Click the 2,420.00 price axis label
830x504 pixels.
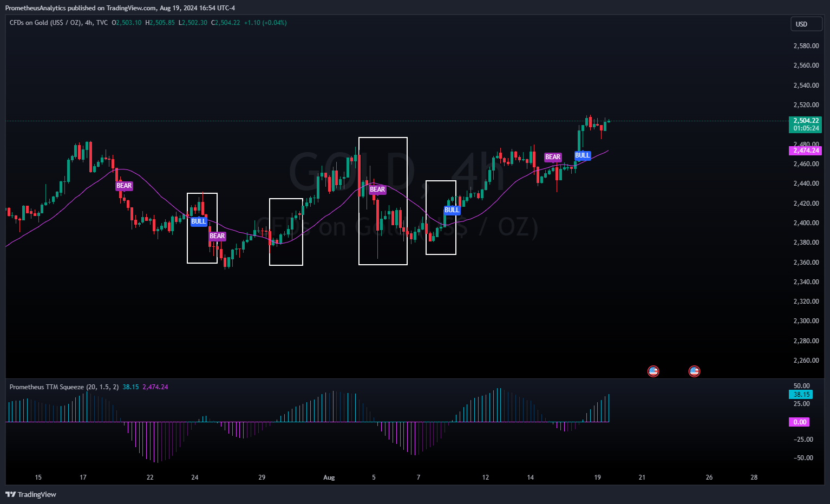pyautogui.click(x=806, y=204)
